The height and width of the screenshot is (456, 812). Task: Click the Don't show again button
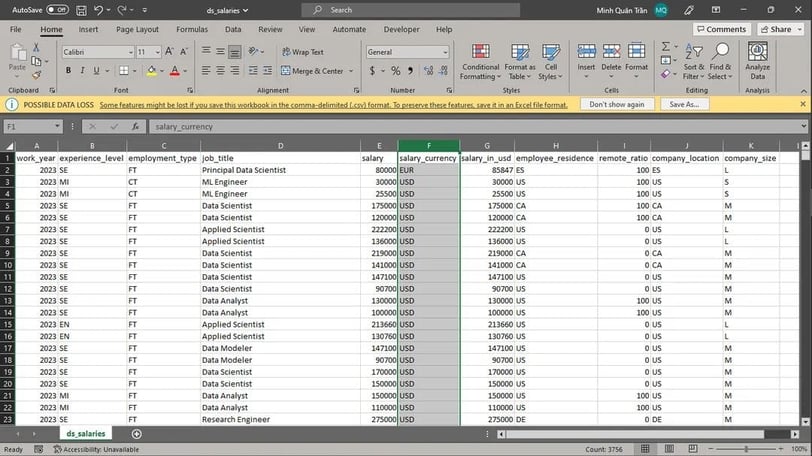coord(617,105)
